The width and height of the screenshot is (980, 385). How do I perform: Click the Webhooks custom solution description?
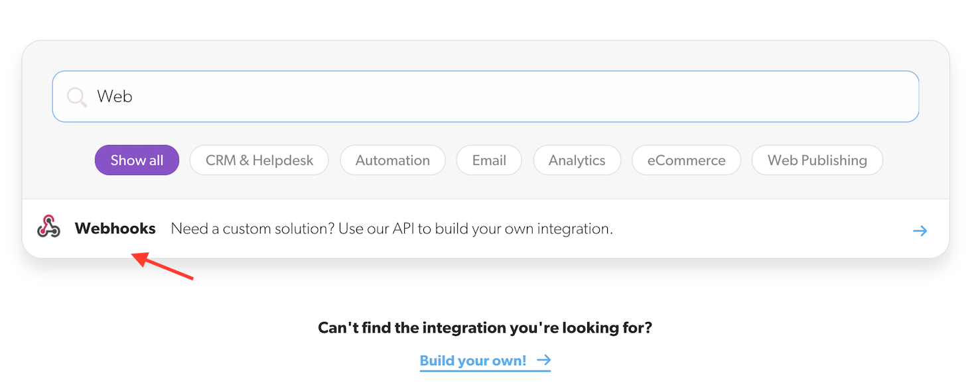coord(391,229)
